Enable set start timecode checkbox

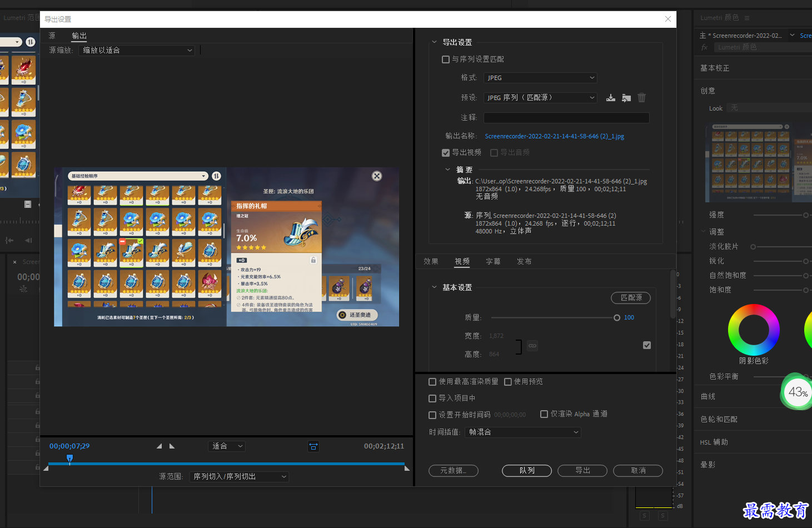pyautogui.click(x=432, y=415)
